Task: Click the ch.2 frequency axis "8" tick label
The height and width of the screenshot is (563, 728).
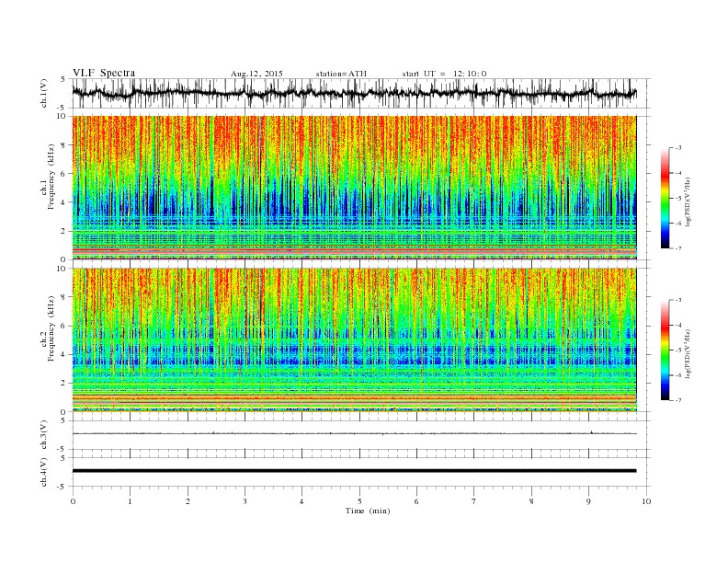Action: point(64,297)
